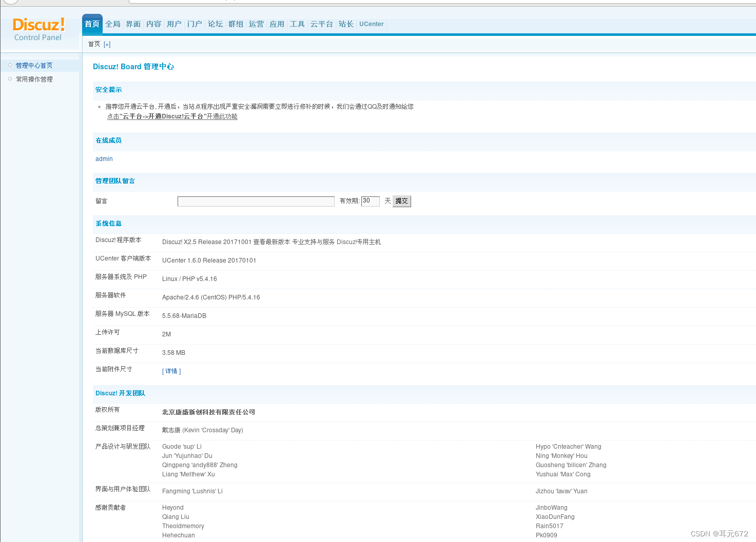The width and height of the screenshot is (756, 542).
Task: Click the 首页 breadcrumb text
Action: pyautogui.click(x=94, y=44)
